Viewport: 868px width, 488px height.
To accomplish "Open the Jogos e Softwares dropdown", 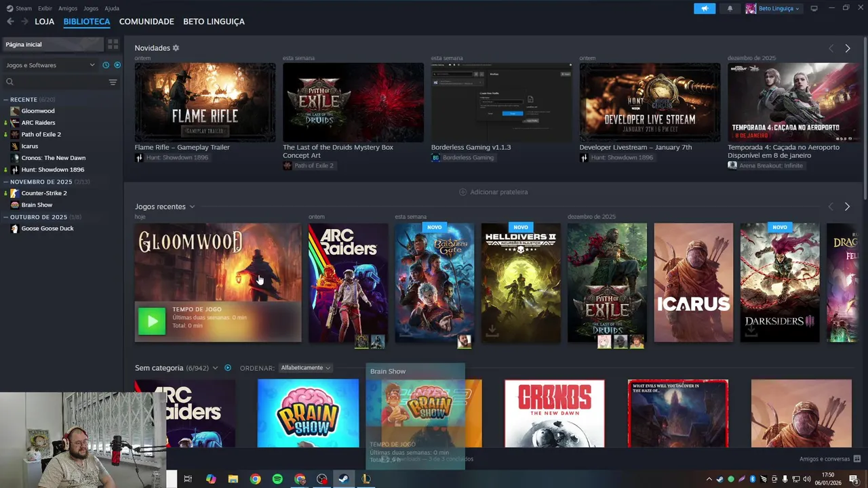I will (51, 65).
